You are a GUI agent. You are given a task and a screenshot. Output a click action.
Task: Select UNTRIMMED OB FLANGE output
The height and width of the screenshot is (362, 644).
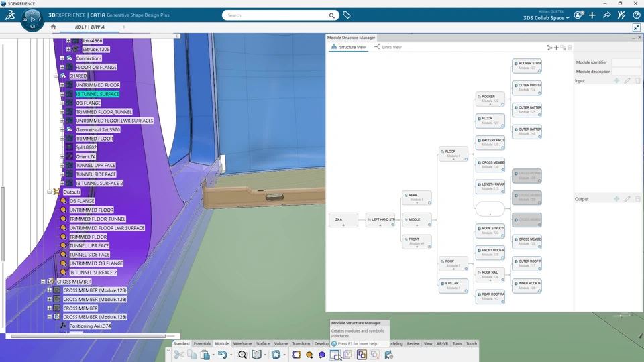96,263
